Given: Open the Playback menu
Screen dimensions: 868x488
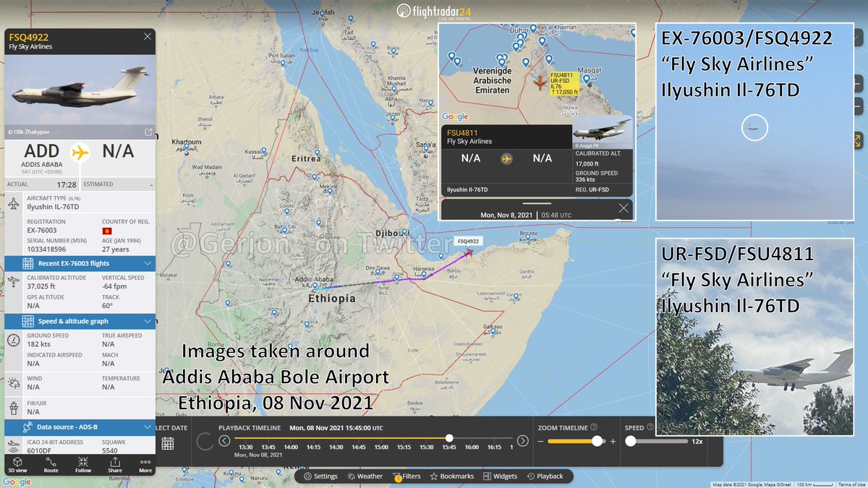Looking at the screenshot, I should tap(545, 476).
